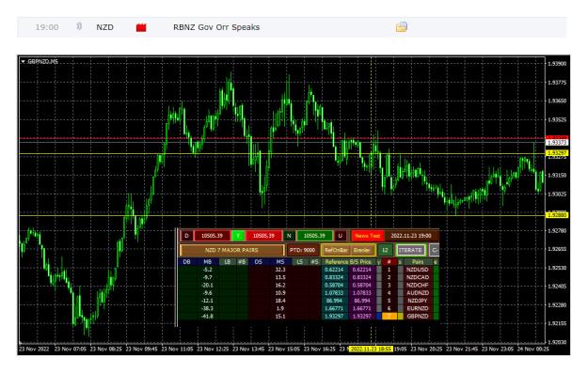Click the U button
This screenshot has width=588, height=373.
tap(341, 236)
